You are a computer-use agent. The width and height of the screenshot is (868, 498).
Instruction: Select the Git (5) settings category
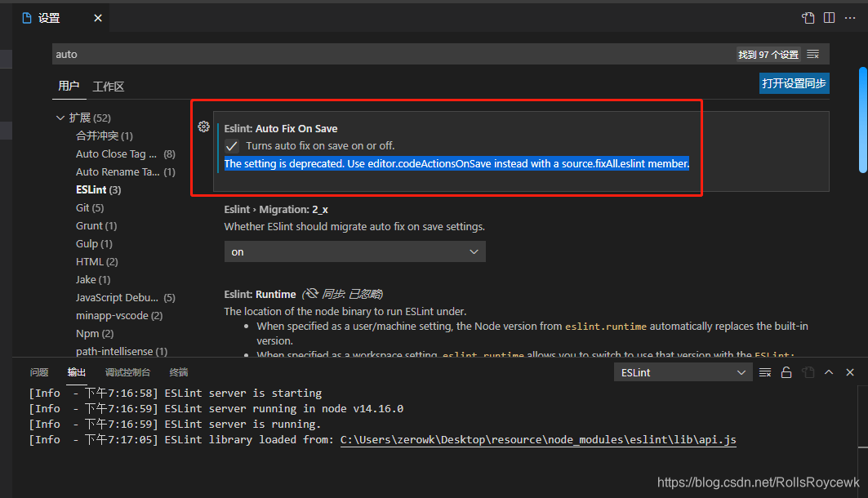tap(90, 207)
